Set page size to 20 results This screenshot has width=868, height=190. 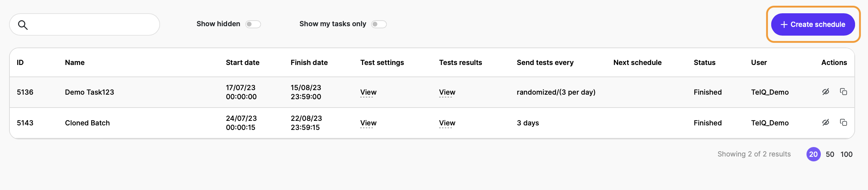click(x=813, y=154)
